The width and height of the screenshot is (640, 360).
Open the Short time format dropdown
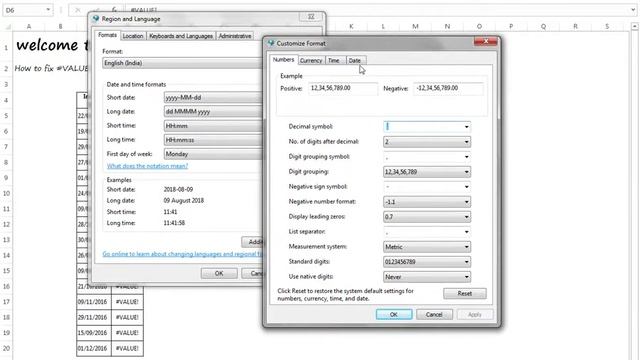coord(213,126)
